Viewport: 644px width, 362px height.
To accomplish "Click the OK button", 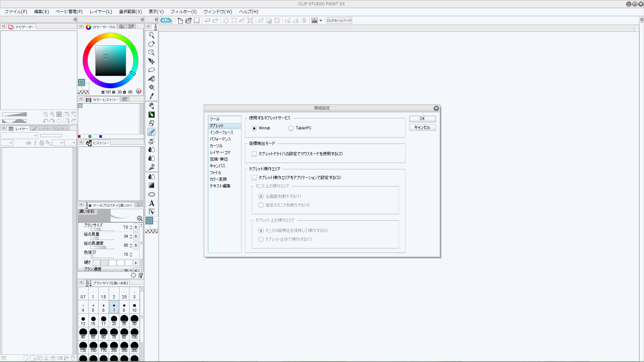I will click(422, 119).
